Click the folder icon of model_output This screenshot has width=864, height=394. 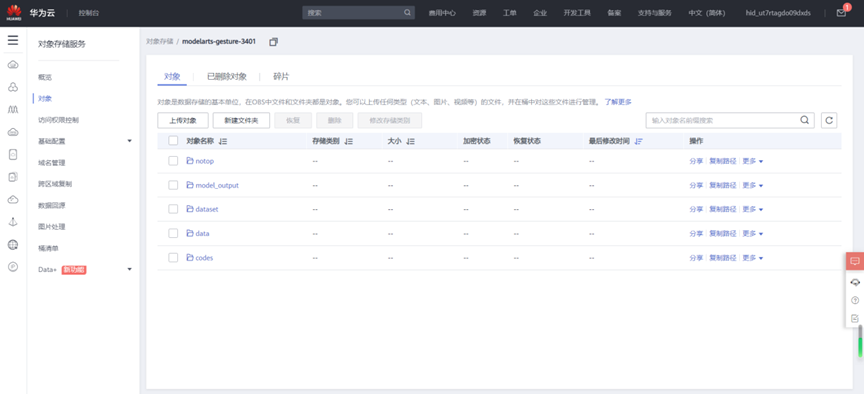[x=190, y=185]
